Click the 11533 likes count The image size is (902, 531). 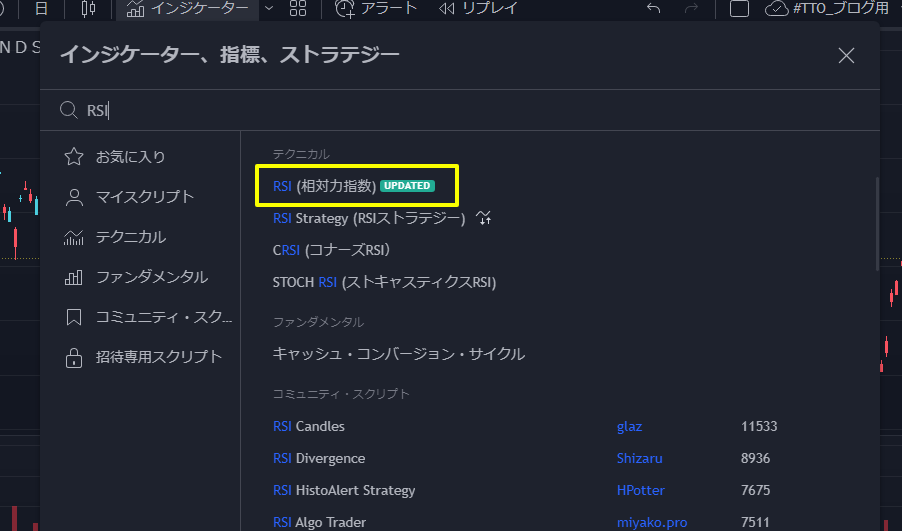pos(759,426)
